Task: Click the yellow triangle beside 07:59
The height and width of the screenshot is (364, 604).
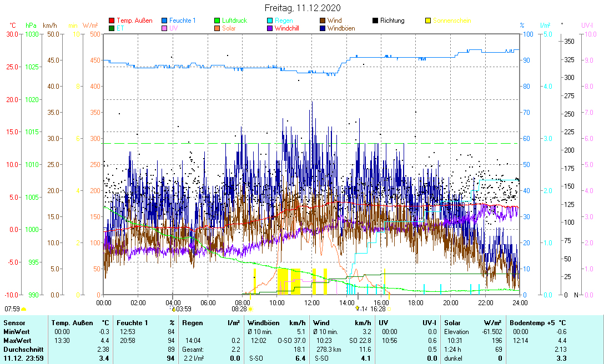Action: pyautogui.click(x=24, y=309)
